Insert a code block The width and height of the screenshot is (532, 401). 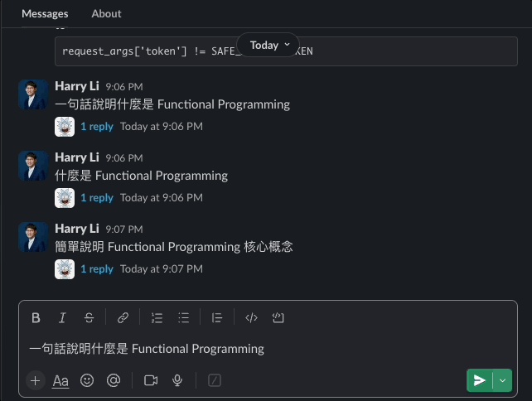278,317
